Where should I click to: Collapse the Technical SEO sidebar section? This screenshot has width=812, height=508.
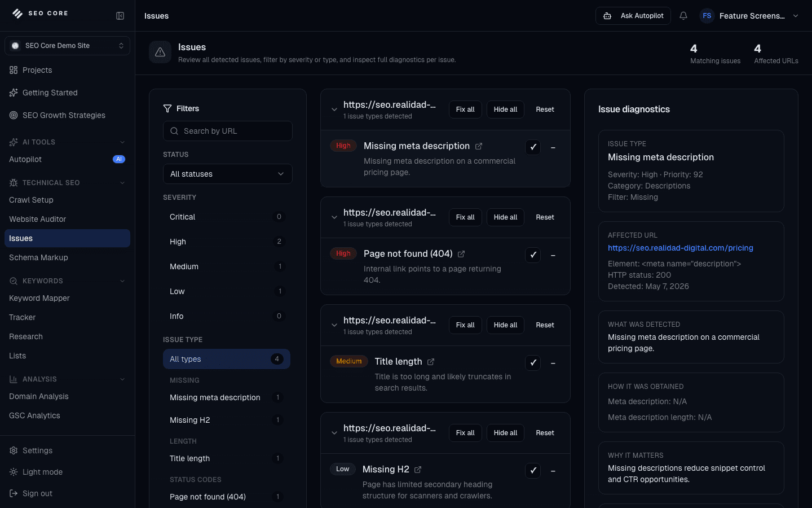122,183
